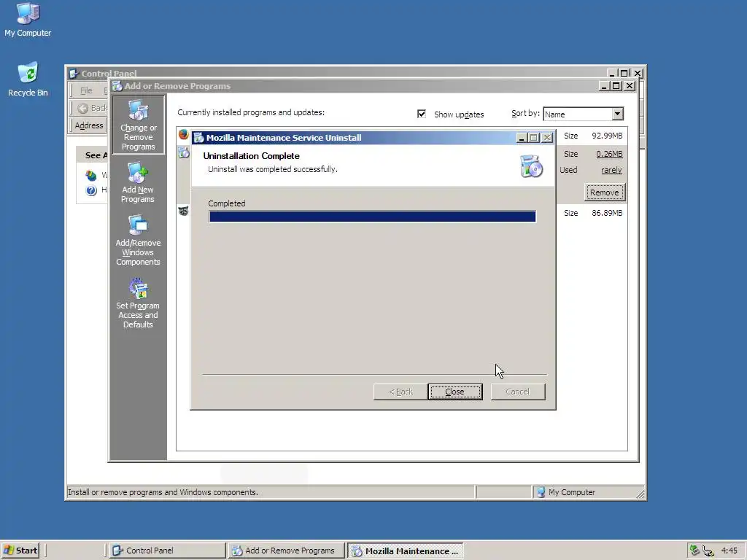747x560 pixels.
Task: Click the Control Panel title bar icon
Action: pyautogui.click(x=74, y=74)
